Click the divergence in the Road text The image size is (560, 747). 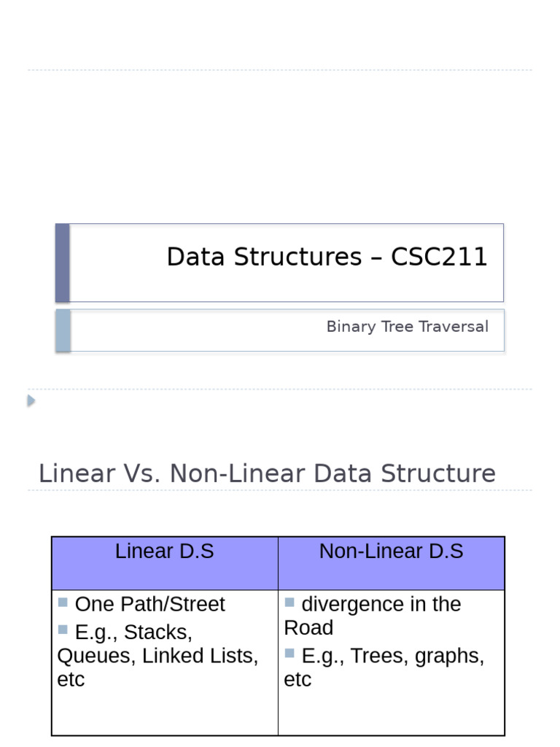(381, 604)
